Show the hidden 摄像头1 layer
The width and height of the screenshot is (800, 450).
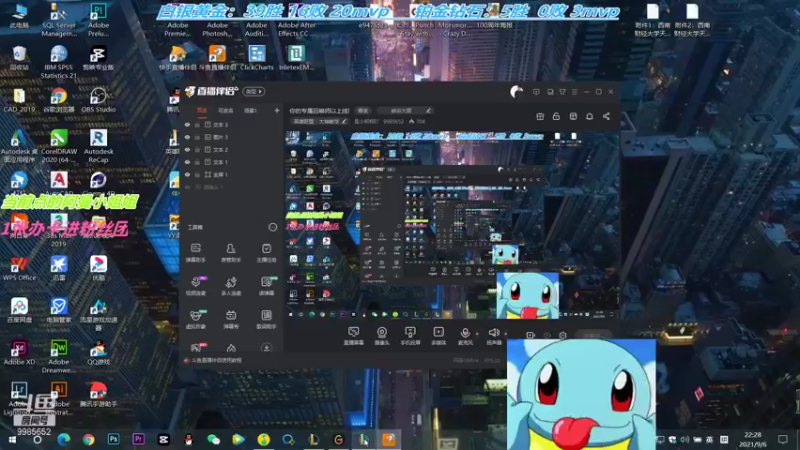(187, 187)
